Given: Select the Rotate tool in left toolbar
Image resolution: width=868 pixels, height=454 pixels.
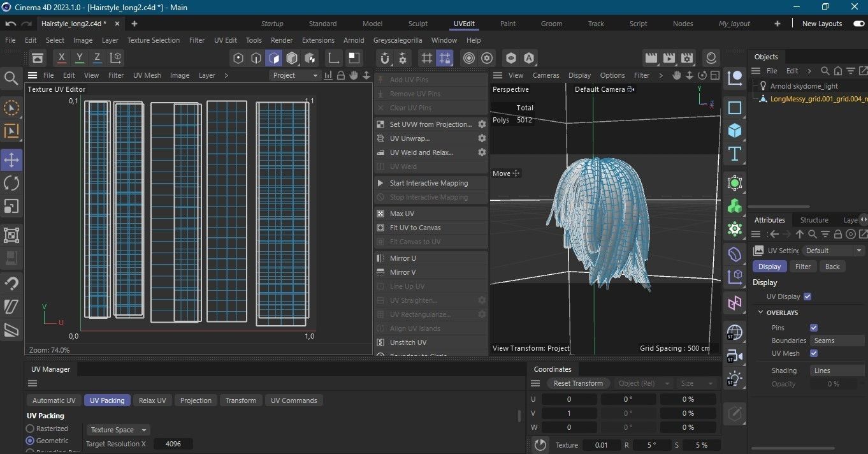Looking at the screenshot, I should (11, 183).
